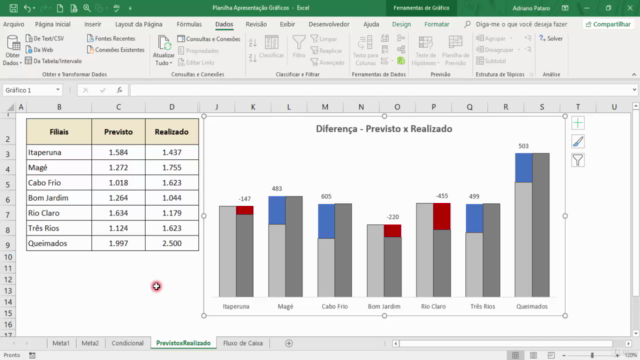Click Consultas e Conexões button
Viewport: 640px width, 360px height.
coord(209,39)
